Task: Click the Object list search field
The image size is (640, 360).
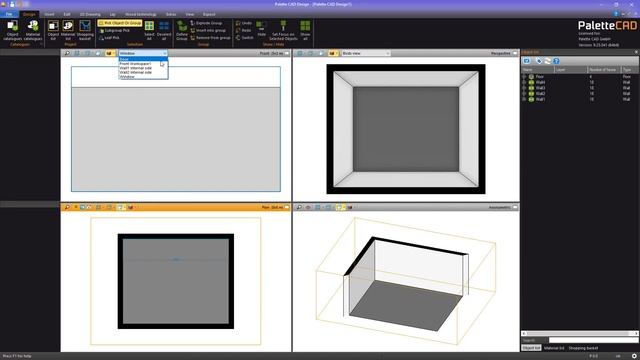Action: (593, 340)
